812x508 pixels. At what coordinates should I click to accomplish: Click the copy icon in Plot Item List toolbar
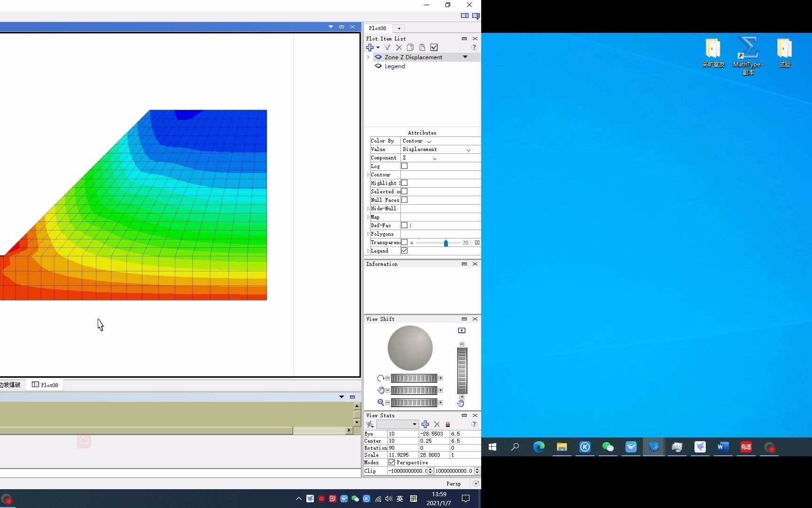(410, 48)
